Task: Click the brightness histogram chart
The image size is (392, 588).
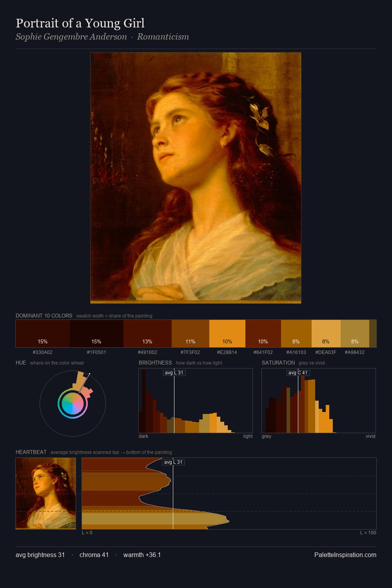Action: [x=196, y=401]
